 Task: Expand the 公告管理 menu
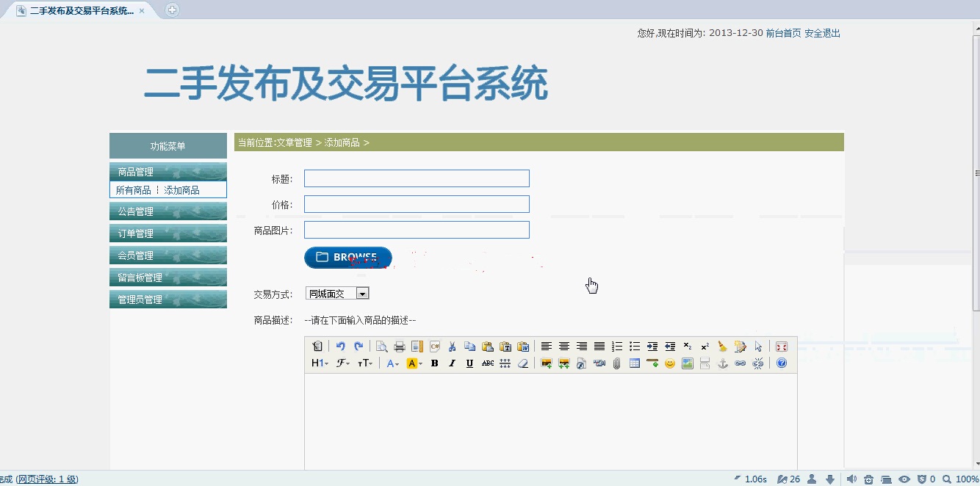click(x=168, y=211)
